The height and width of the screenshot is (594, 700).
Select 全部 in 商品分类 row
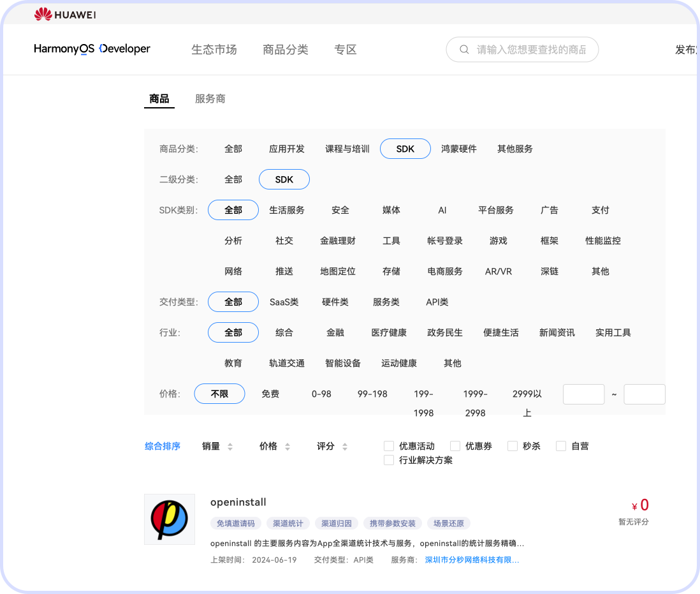tap(233, 149)
